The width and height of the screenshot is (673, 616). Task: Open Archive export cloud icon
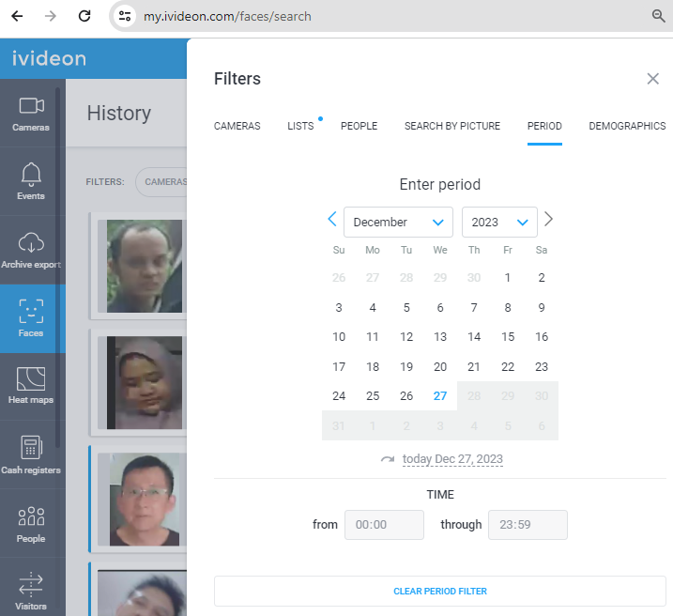(31, 242)
